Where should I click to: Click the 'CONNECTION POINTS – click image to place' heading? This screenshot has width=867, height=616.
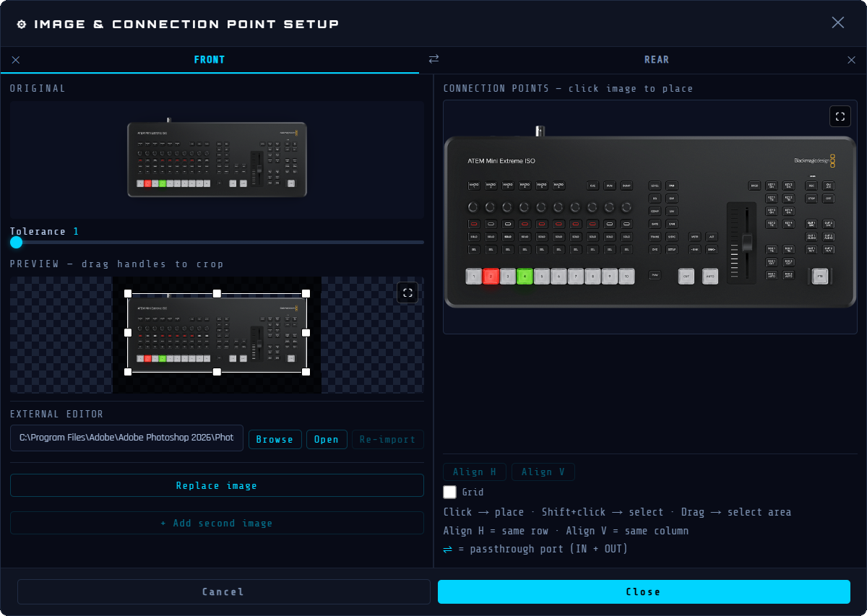click(568, 88)
